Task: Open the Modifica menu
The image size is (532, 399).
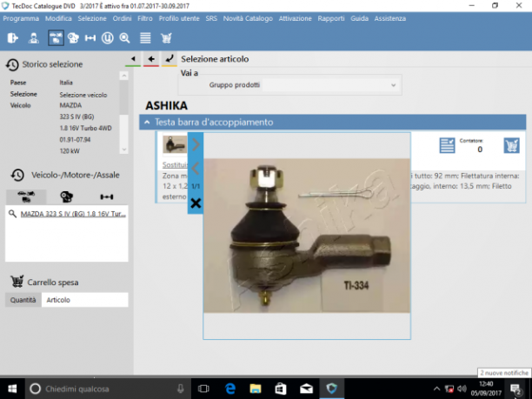Action: 58,18
